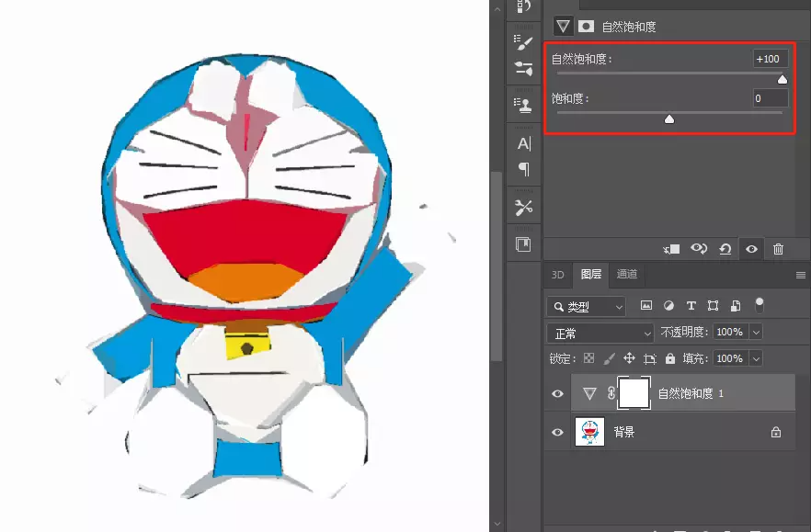811x532 pixels.
Task: Filter layers by pixel layers
Action: pyautogui.click(x=646, y=306)
